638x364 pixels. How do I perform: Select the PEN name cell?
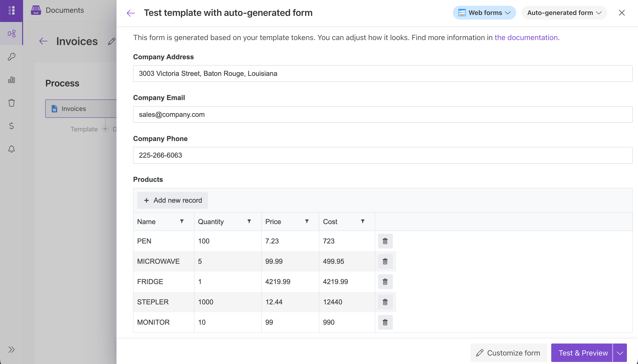(x=164, y=241)
